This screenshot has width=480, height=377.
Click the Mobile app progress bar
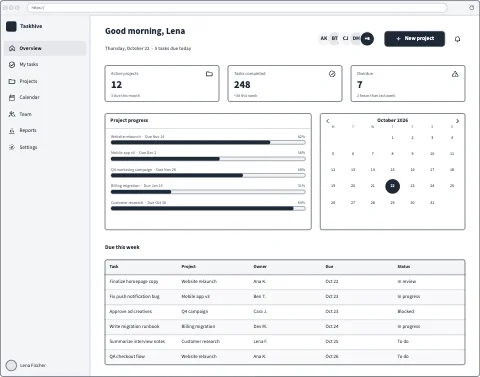click(x=208, y=159)
